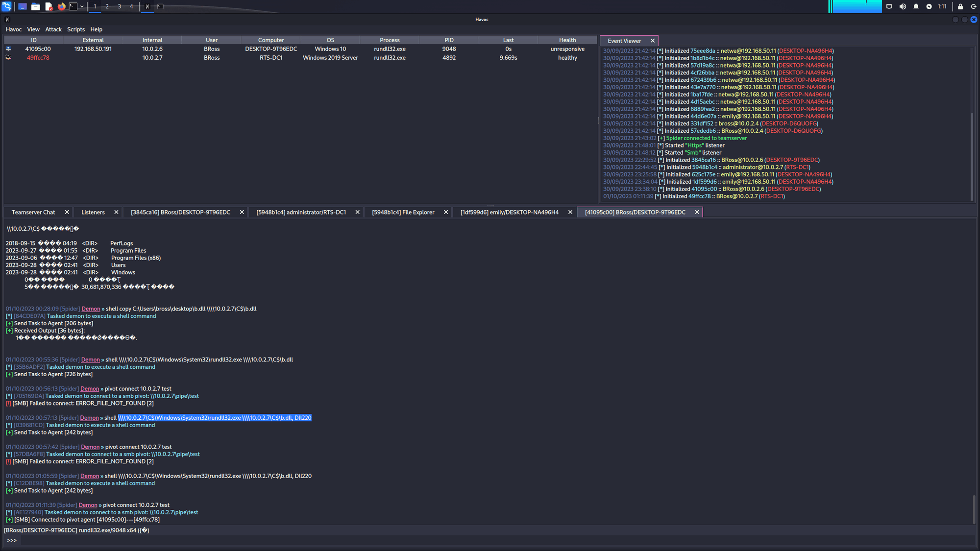Click the agent icon for session 41095c00

pyautogui.click(x=8, y=49)
